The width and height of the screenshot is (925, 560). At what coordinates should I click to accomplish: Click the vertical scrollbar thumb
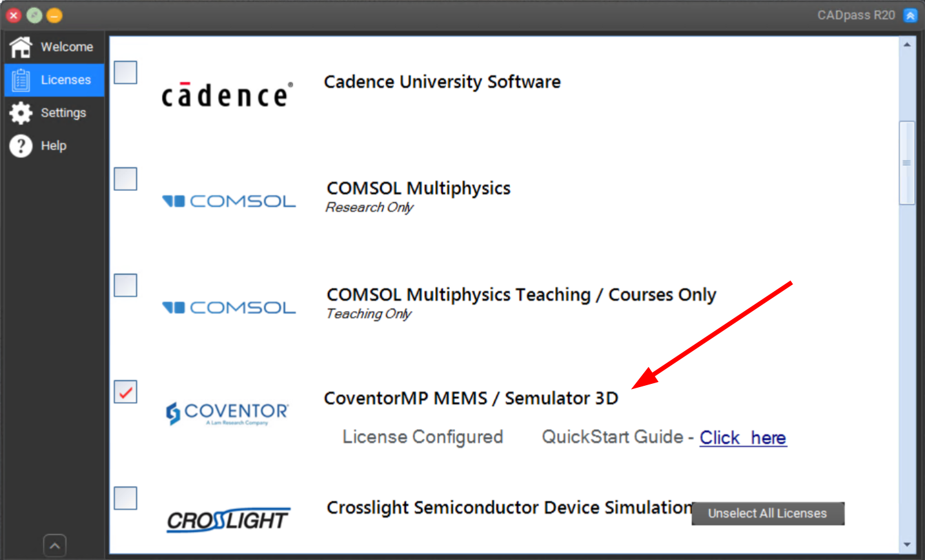(906, 163)
